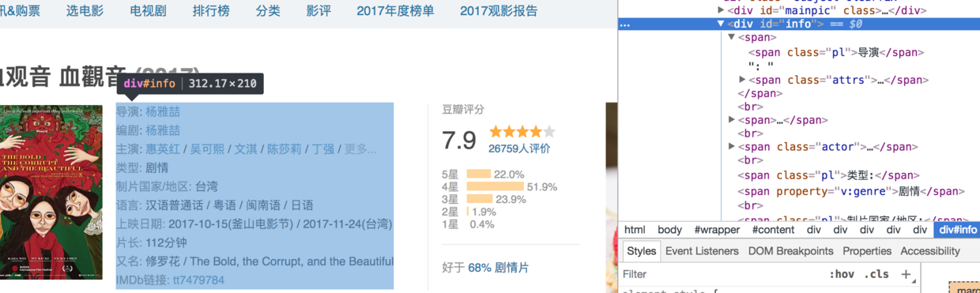
Task: Click the 豆瓣评分 heading
Action: click(x=463, y=110)
